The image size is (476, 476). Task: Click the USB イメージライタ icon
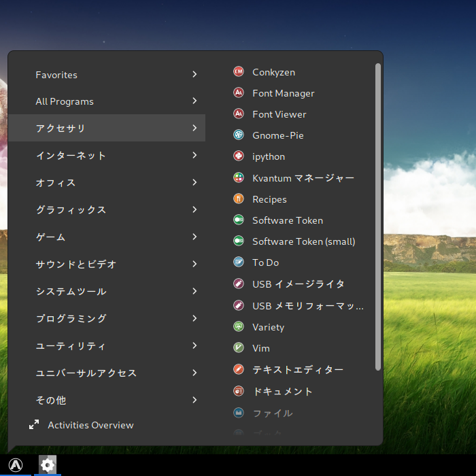[x=239, y=284]
